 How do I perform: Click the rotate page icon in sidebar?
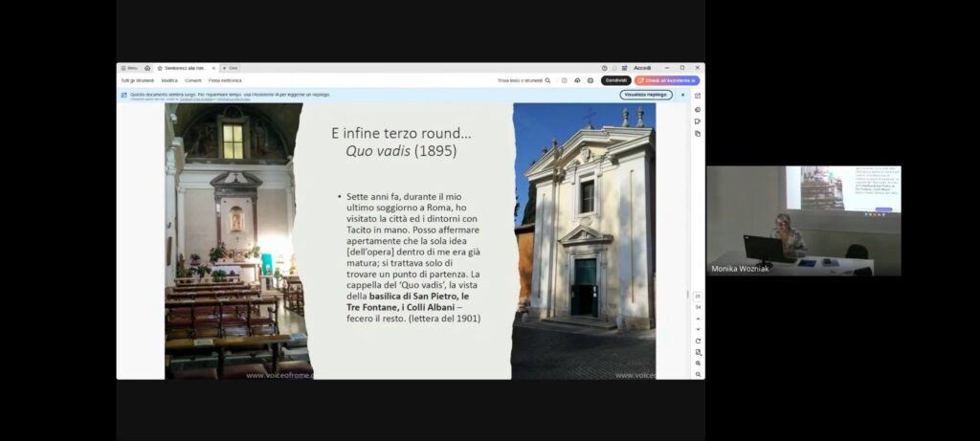click(x=698, y=341)
